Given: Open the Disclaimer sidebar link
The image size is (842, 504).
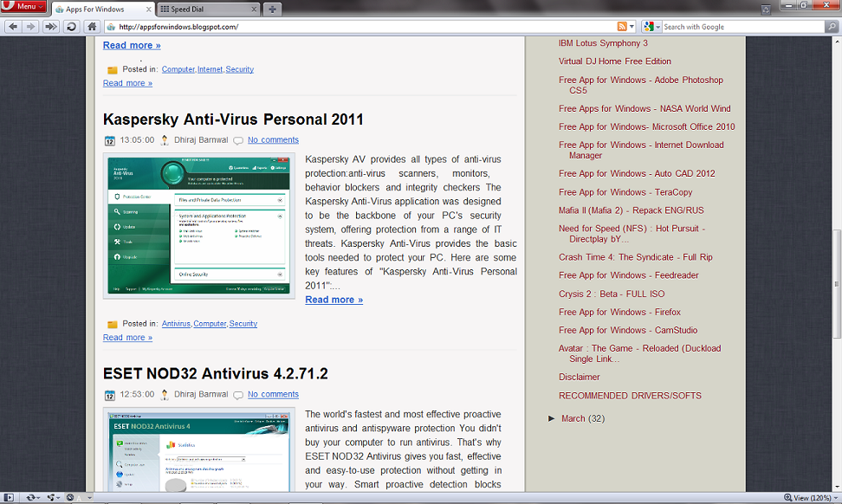Looking at the screenshot, I should (579, 378).
